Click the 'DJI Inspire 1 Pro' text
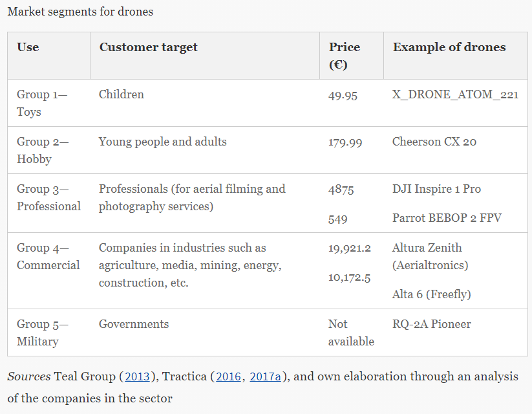Viewport: 532px width, 414px height. pos(436,189)
